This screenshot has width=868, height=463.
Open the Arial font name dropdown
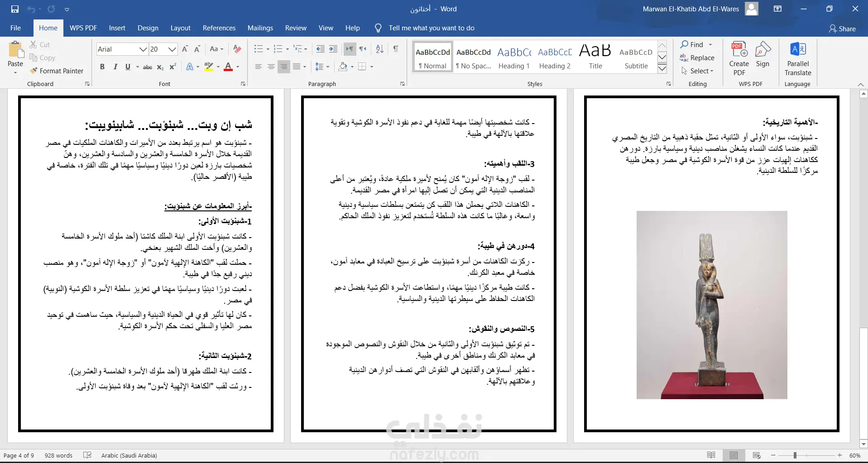[x=143, y=49]
